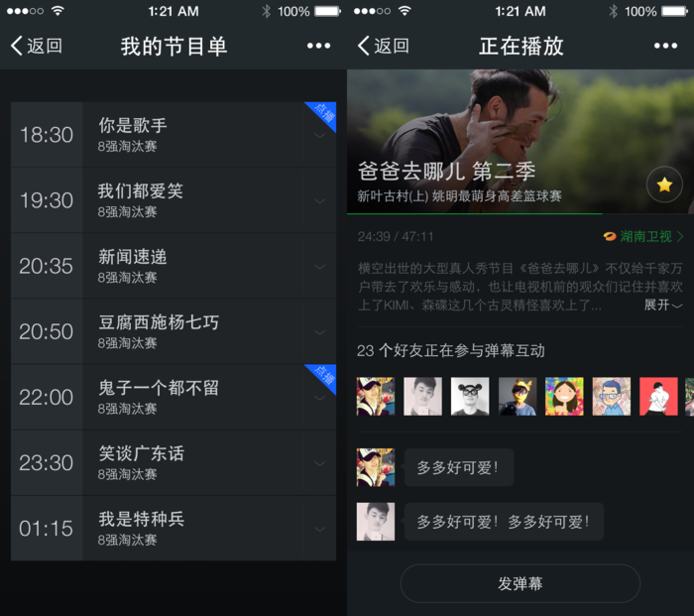Select the 20:35 新闻速递 program row
Screen dimensions: 694x616
tap(173, 266)
